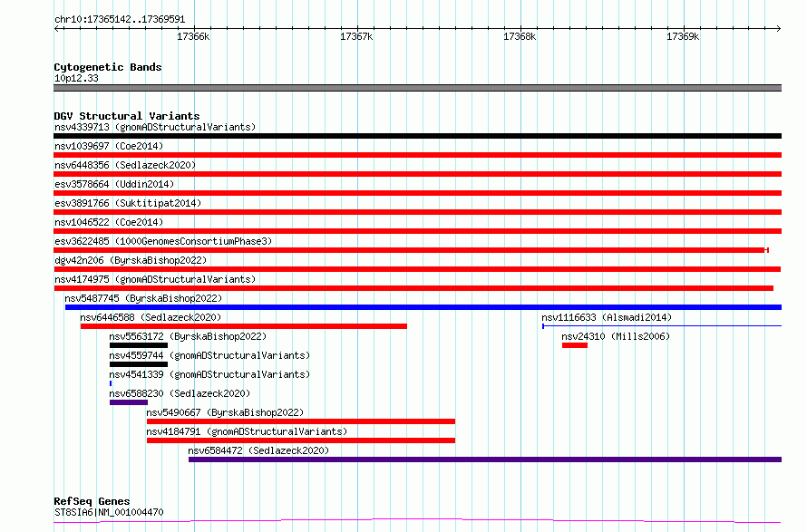
Task: Click the blue bar of nsv5487745
Action: [423, 307]
